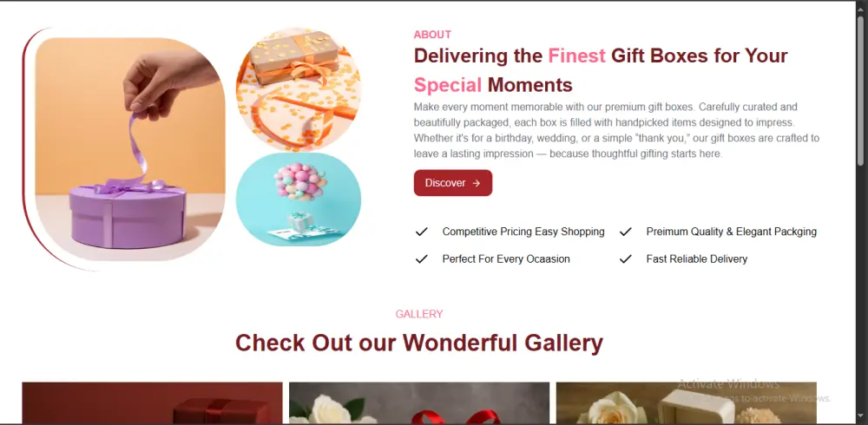Click checkmark beside Competitive Pricing Easy Shopping
The height and width of the screenshot is (425, 868).
[x=422, y=232]
